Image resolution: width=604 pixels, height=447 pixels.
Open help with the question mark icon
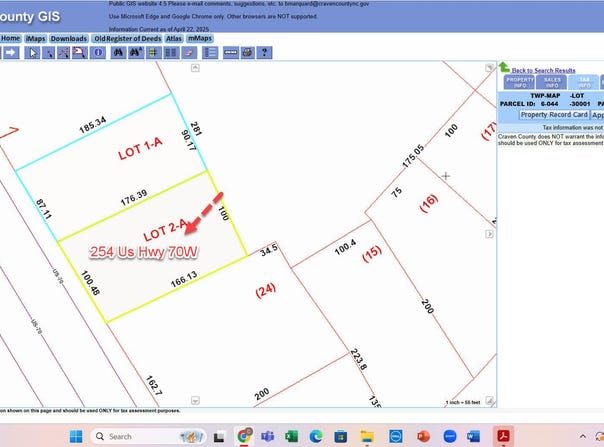point(264,53)
